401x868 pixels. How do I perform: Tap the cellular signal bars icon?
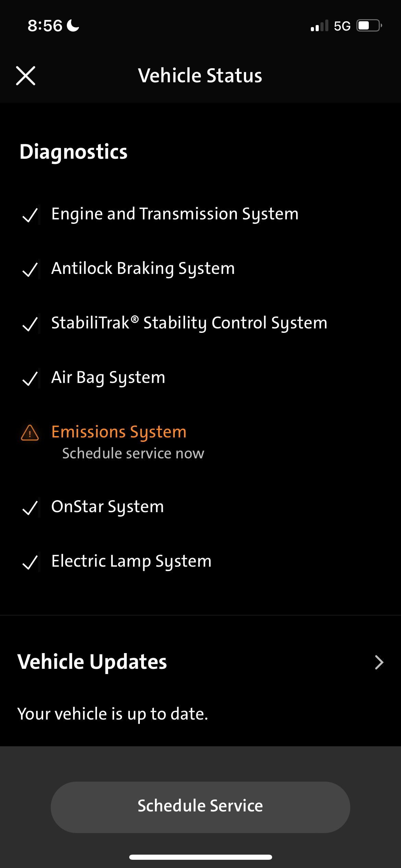coord(319,26)
